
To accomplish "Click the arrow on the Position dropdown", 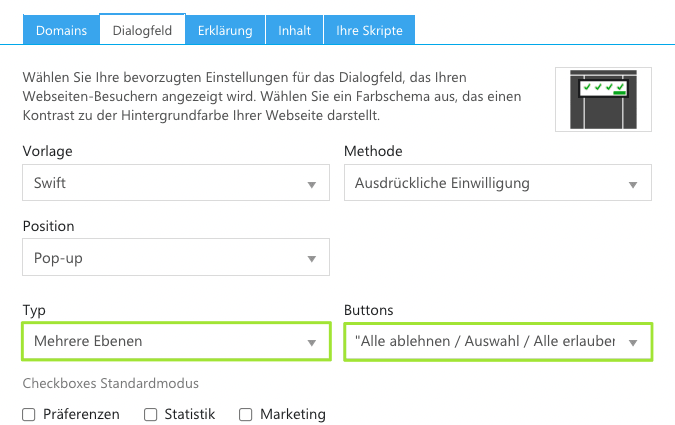I will [311, 260].
